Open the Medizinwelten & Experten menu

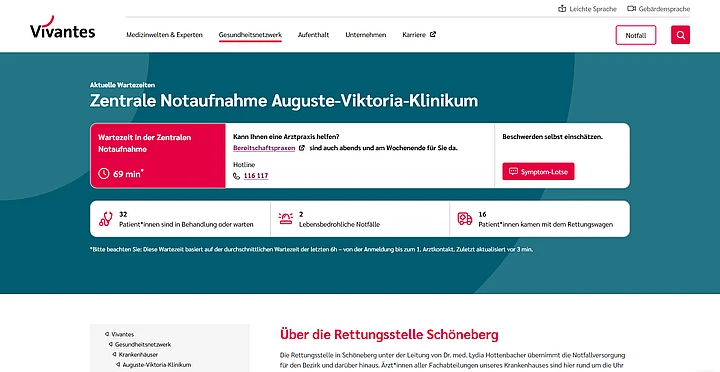(x=164, y=35)
